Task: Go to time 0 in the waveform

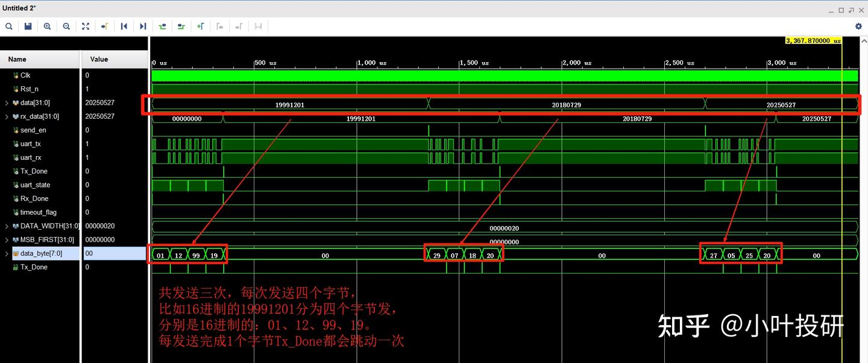Action: [x=124, y=26]
